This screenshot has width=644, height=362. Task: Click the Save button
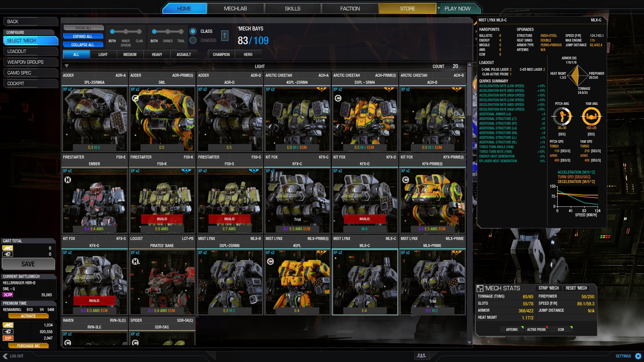click(28, 264)
